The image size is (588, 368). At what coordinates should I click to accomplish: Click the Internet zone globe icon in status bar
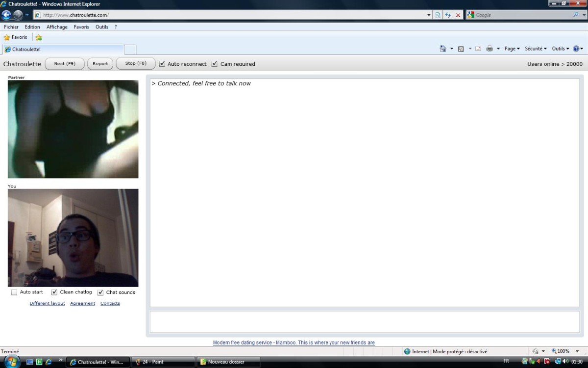coord(407,351)
